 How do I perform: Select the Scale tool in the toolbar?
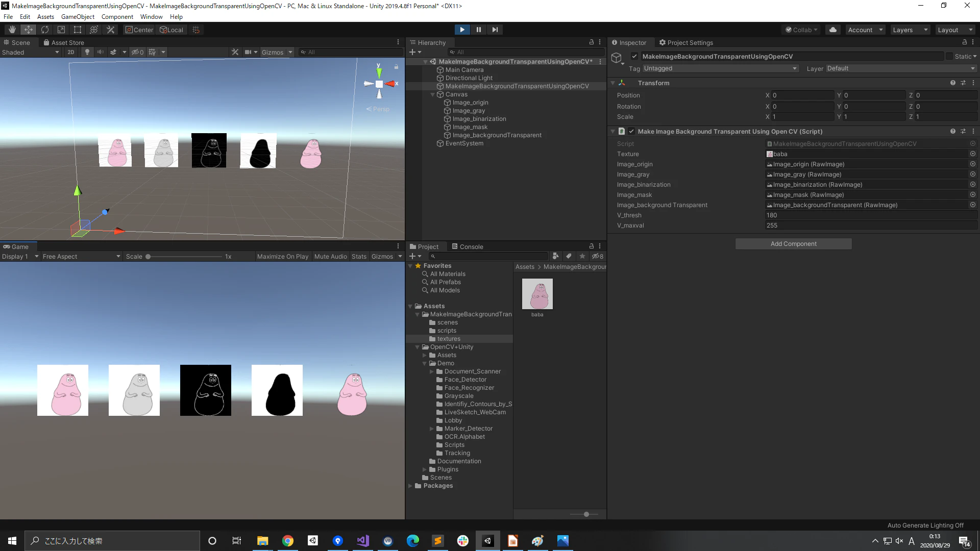click(x=61, y=30)
